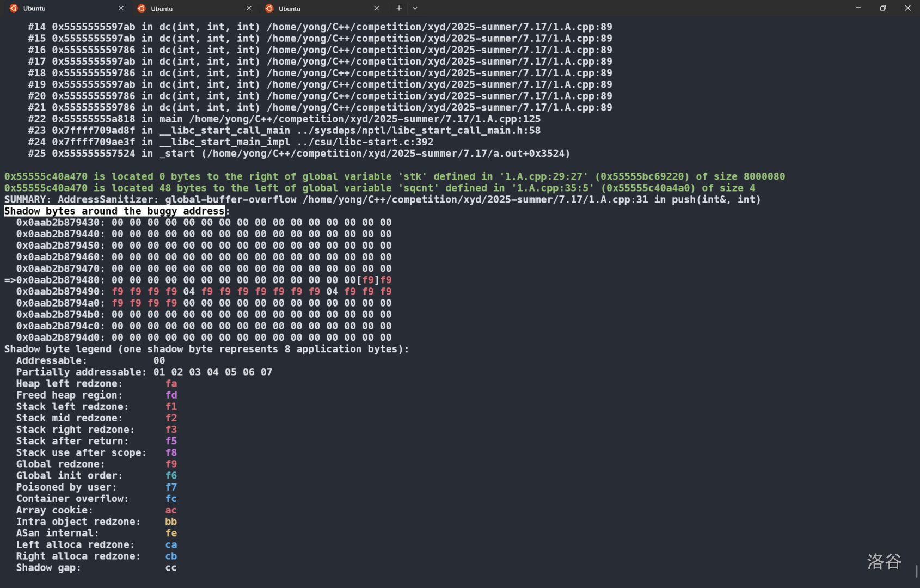Click the Ubuntu logo on the third tab
This screenshot has width=920, height=588.
(x=269, y=8)
